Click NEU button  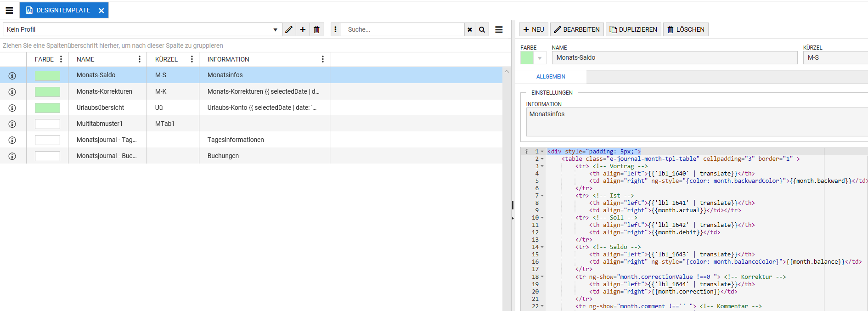coord(534,29)
